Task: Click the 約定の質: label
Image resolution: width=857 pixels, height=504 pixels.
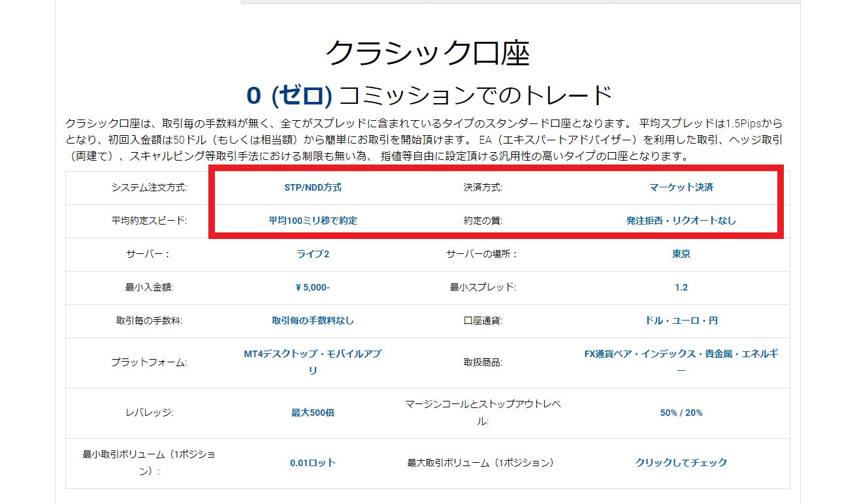Action: pyautogui.click(x=483, y=221)
